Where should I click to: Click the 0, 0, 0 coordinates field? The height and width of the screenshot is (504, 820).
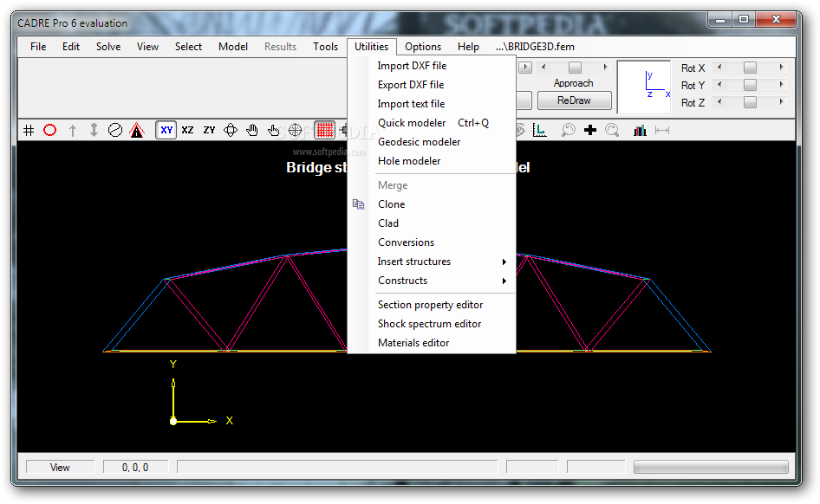(135, 468)
